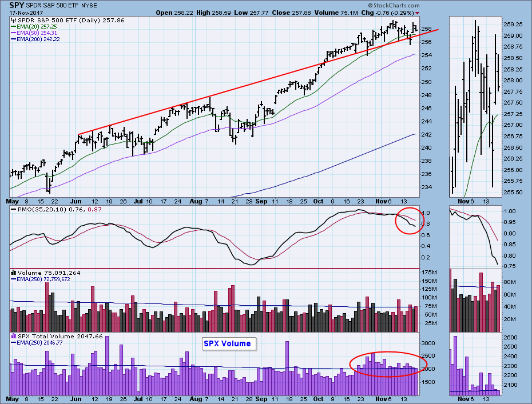Click the Volume 75,091,264 panel label
This screenshot has height=404, width=532.
pos(49,273)
